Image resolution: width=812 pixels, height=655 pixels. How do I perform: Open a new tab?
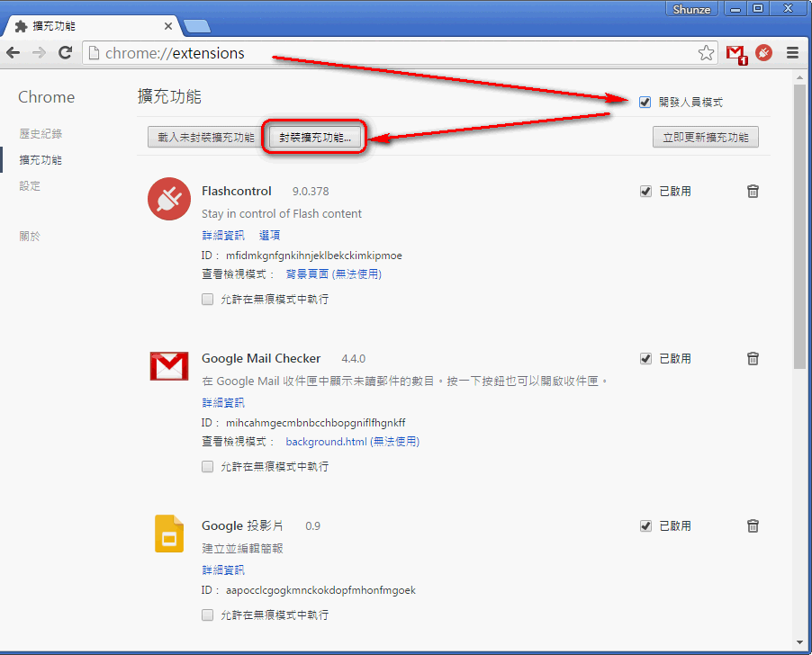click(x=197, y=26)
